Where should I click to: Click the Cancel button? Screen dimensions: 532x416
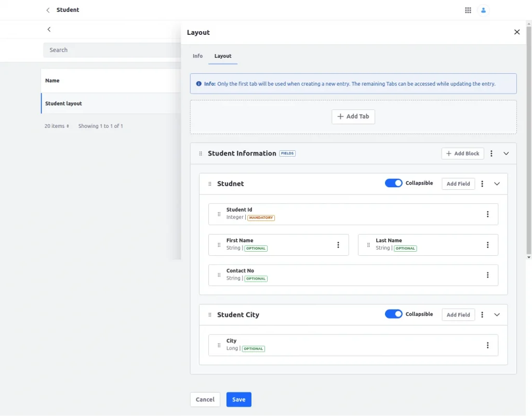[x=205, y=399]
